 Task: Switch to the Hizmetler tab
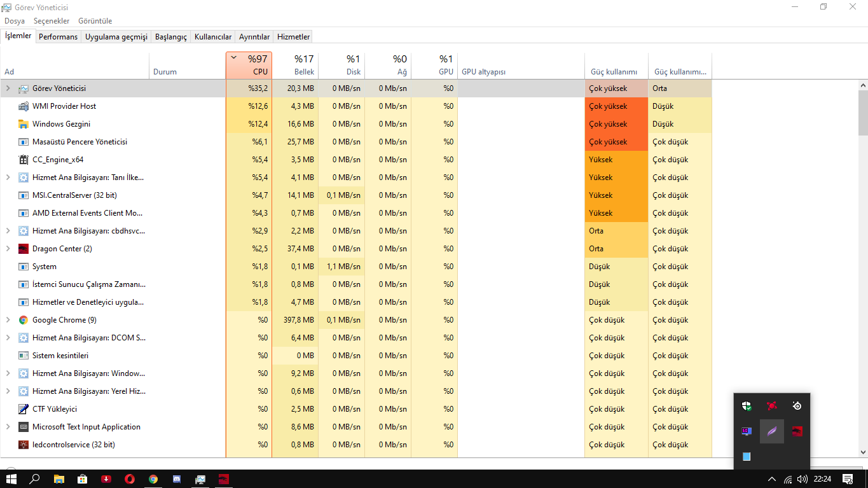(x=294, y=37)
